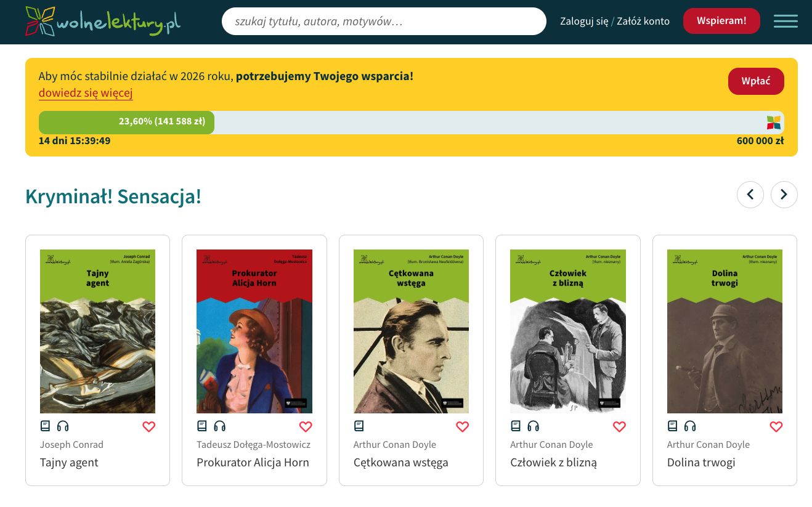Mark Dolina trwogi as favorite with heart
The width and height of the screenshot is (812, 507).
click(x=776, y=426)
